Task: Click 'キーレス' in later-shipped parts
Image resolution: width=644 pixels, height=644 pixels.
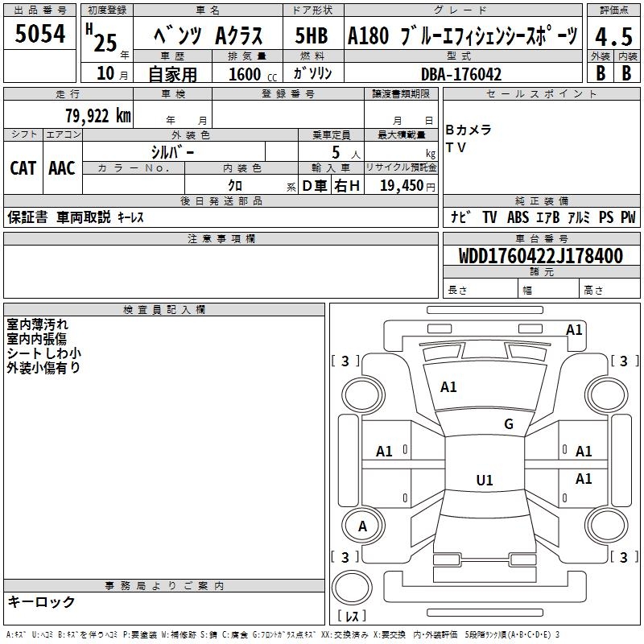Action: click(x=130, y=217)
